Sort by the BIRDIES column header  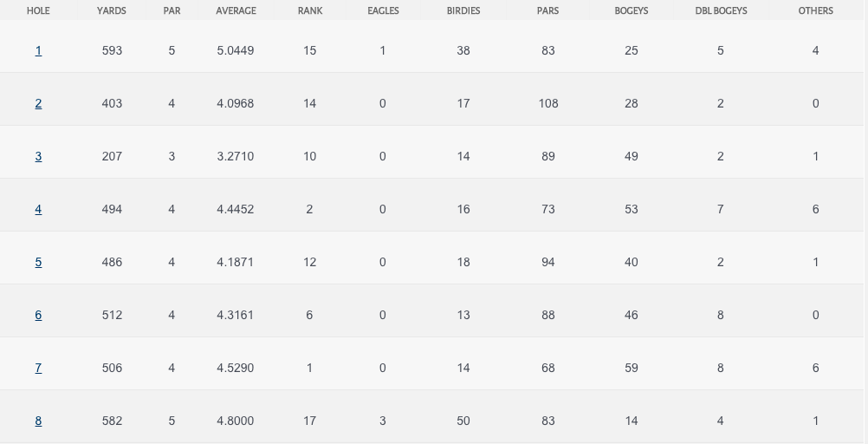(463, 11)
